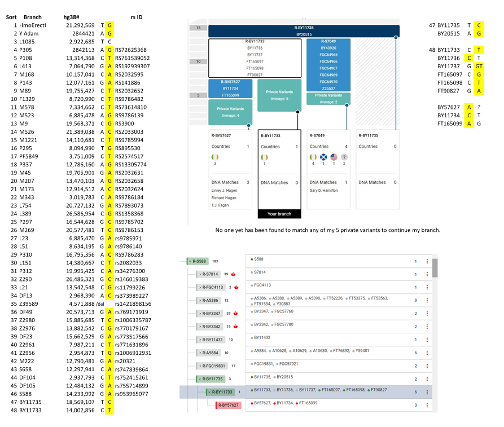Viewport: 504px width, 427px height.
Task: Click the United States flag under R-S7049
Action: 334,157
